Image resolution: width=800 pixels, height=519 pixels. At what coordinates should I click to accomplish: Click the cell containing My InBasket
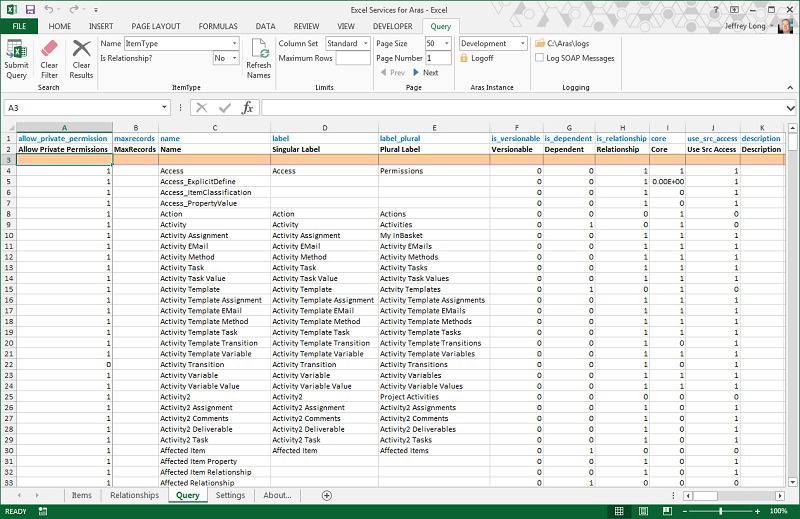[x=434, y=235]
